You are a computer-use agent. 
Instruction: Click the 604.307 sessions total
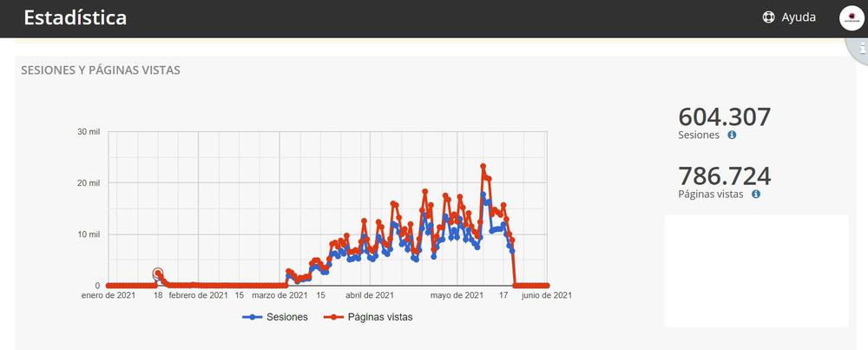coord(724,116)
